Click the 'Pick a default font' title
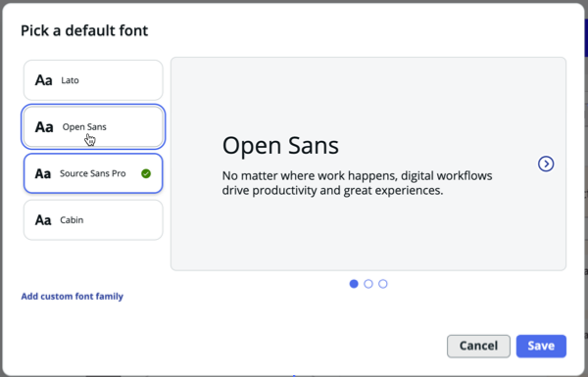588x377 pixels. coord(84,30)
